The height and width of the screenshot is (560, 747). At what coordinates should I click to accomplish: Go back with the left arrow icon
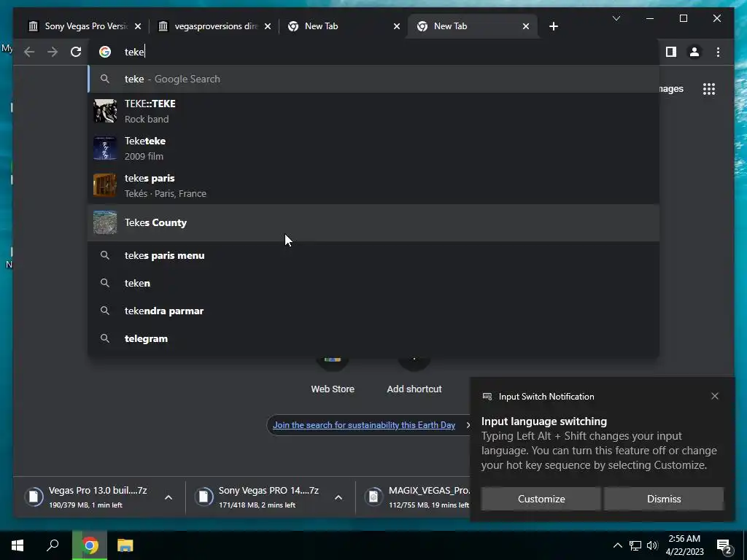pos(29,52)
